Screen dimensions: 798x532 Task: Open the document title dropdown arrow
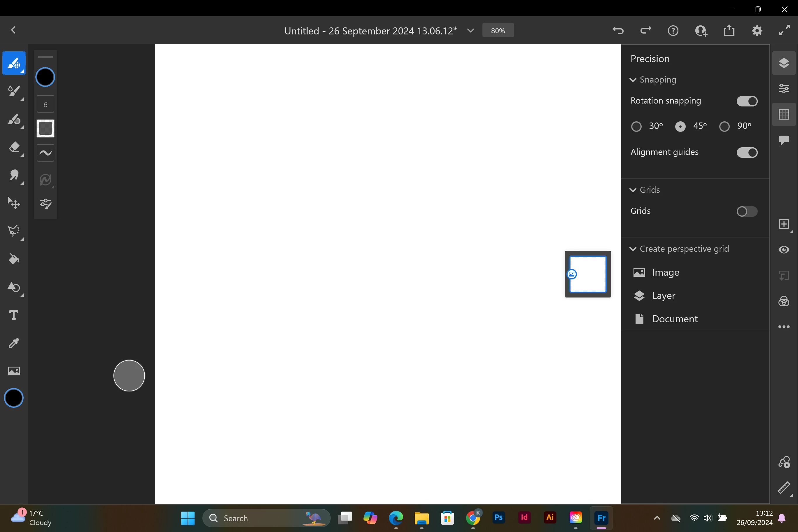470,31
